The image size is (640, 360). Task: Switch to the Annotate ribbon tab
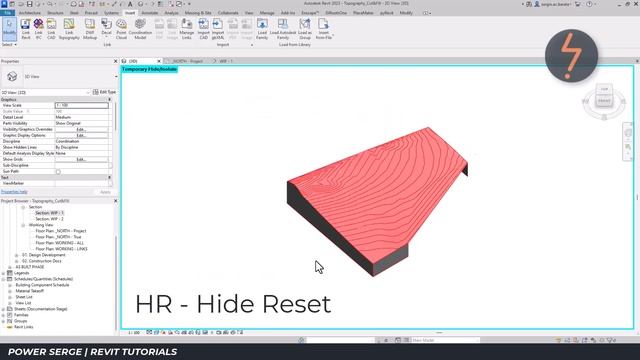pyautogui.click(x=149, y=13)
